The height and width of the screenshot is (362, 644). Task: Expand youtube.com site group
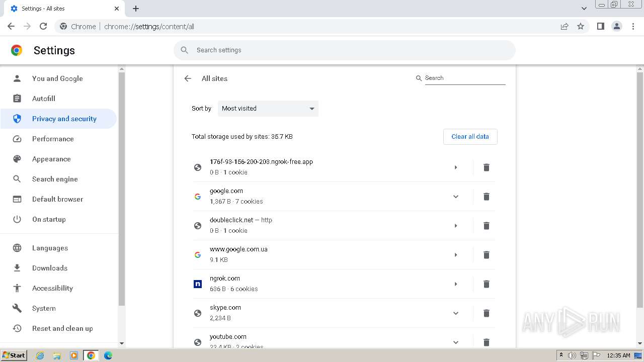(x=456, y=342)
